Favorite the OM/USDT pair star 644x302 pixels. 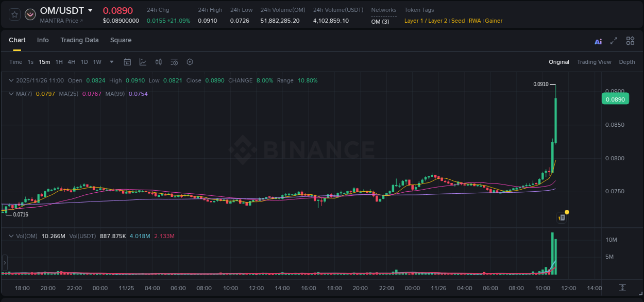(14, 14)
